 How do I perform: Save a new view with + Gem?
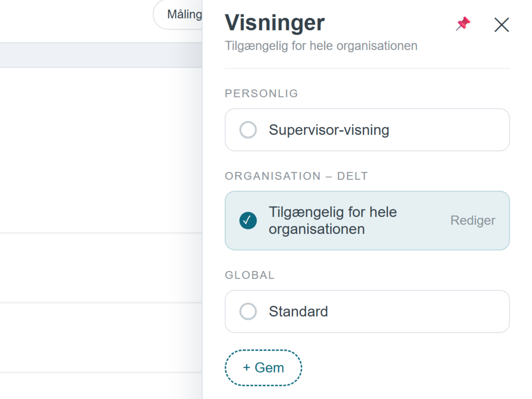coord(263,368)
